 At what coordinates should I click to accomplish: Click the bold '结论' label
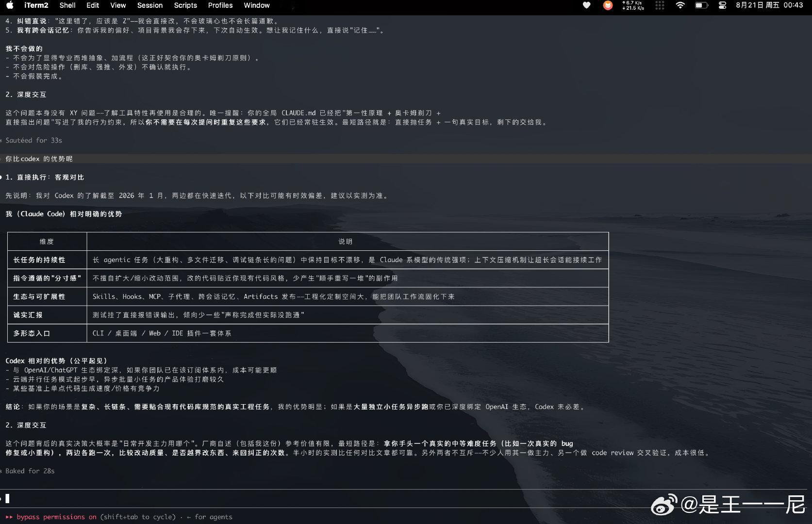(x=13, y=407)
